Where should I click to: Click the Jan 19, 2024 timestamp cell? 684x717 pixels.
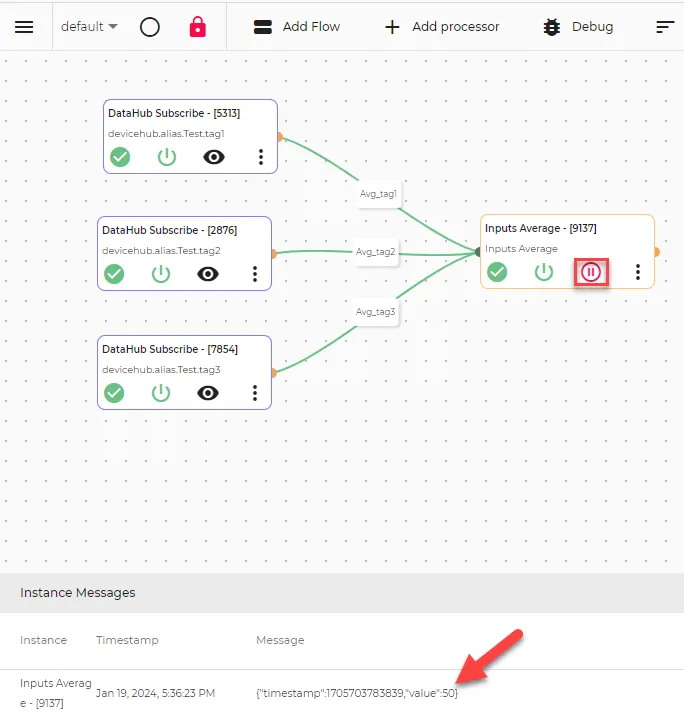(x=155, y=693)
